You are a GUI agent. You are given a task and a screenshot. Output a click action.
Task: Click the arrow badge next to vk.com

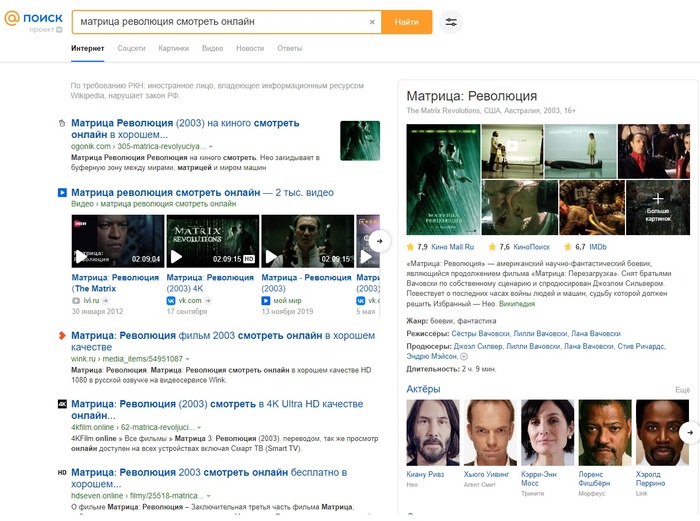click(208, 301)
